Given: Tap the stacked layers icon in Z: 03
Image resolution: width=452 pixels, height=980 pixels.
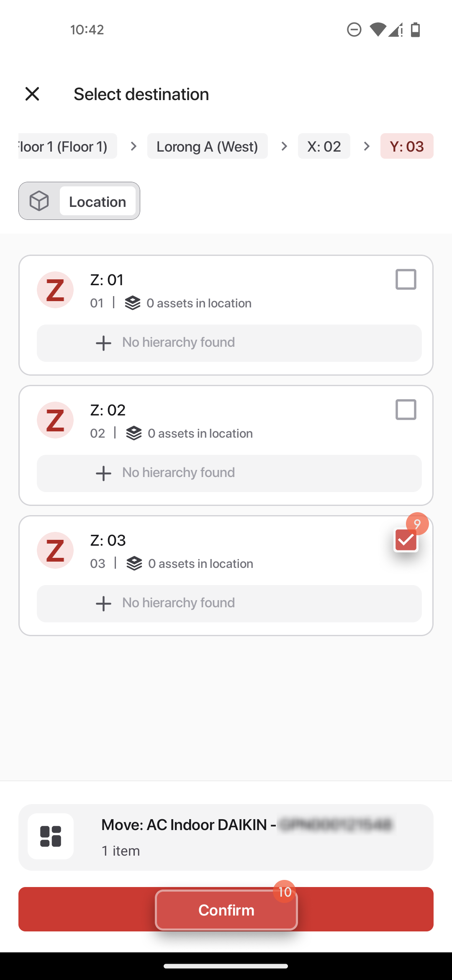Looking at the screenshot, I should click(x=134, y=563).
